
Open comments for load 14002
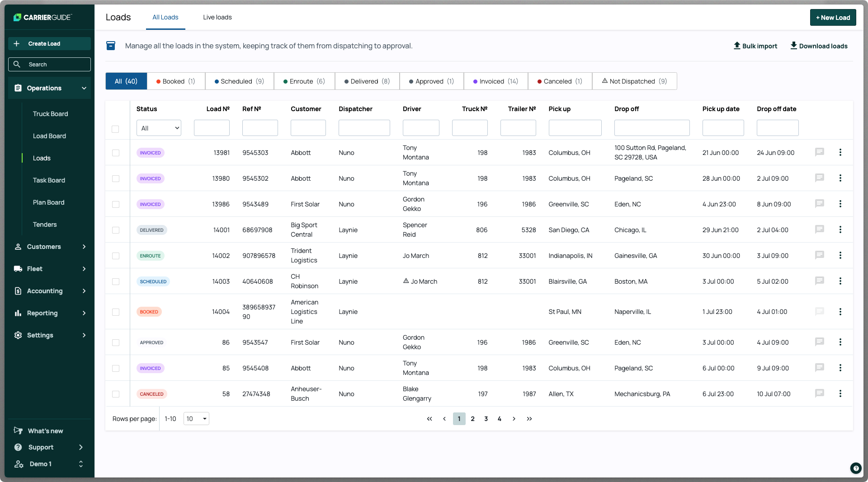coord(819,255)
